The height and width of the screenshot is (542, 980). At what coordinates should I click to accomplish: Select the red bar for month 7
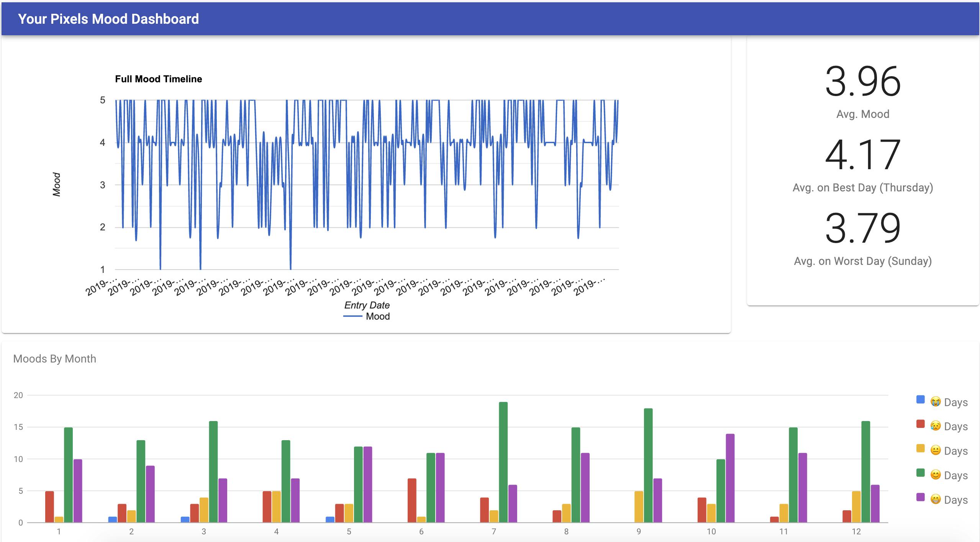(484, 510)
